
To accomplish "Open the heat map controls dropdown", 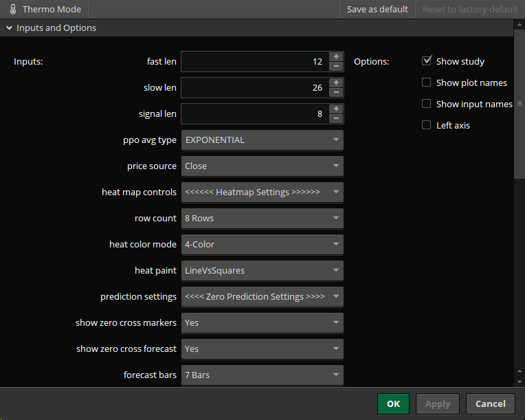I will coord(262,192).
